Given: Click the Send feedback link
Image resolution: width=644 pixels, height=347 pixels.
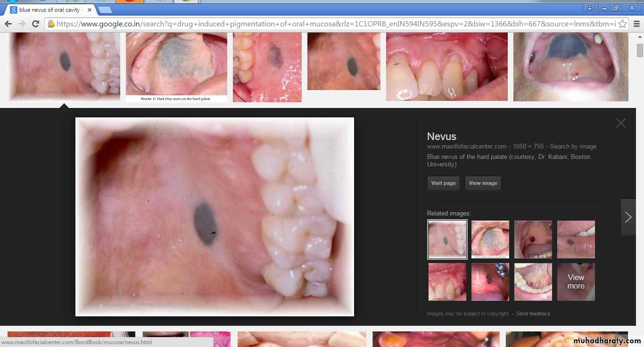Looking at the screenshot, I should click(x=533, y=314).
